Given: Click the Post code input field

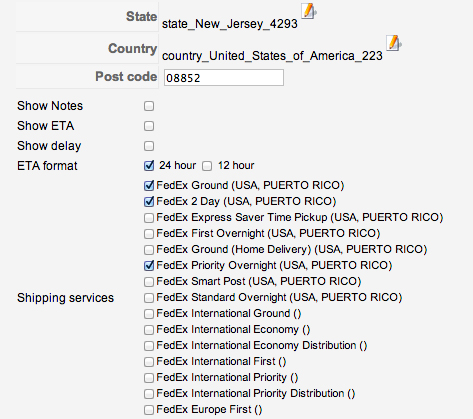Looking at the screenshot, I should tap(224, 78).
